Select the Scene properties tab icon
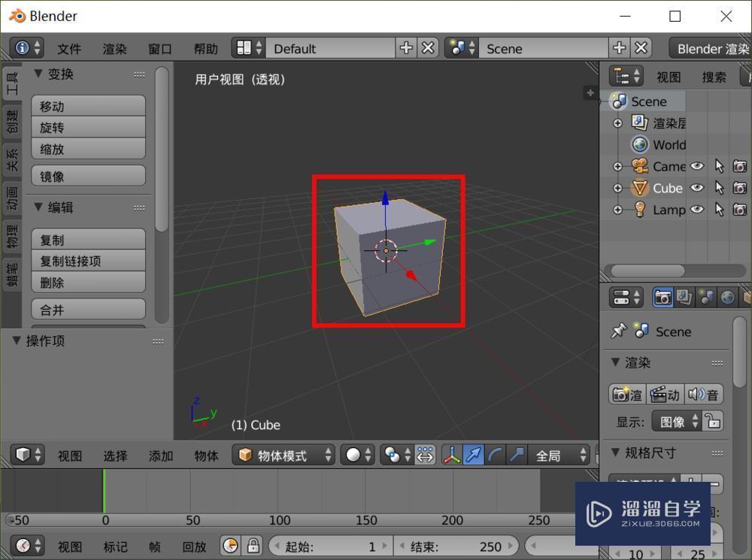752x560 pixels. [706, 297]
